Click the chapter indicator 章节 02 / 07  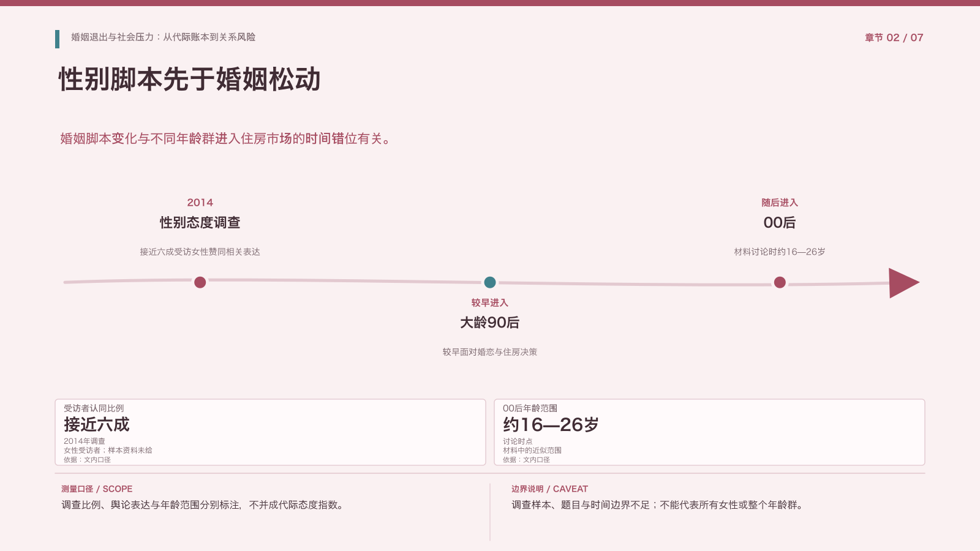894,38
